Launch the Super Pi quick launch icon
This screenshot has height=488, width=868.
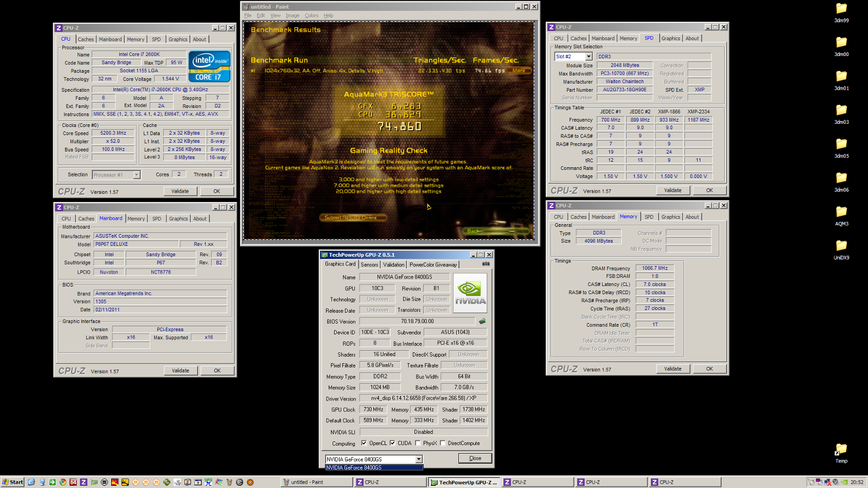pos(208,482)
